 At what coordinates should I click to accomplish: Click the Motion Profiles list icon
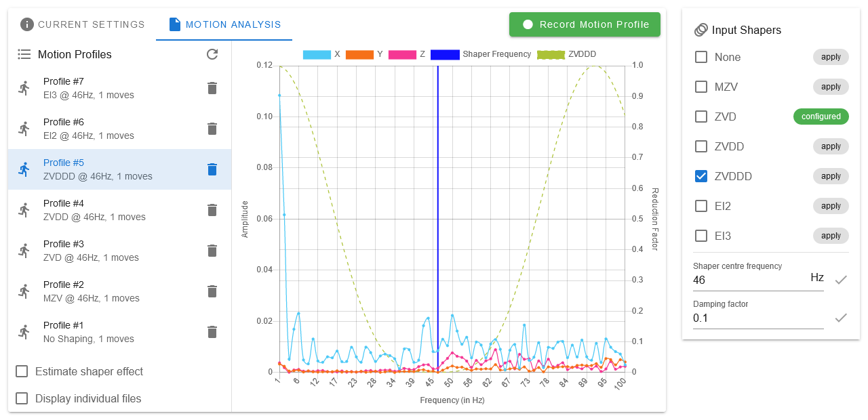click(24, 54)
